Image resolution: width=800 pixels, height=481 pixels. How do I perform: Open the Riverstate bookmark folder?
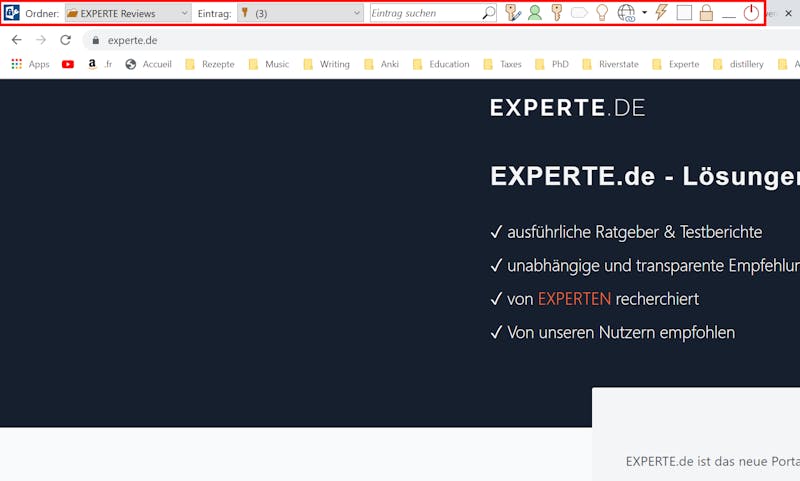click(610, 64)
